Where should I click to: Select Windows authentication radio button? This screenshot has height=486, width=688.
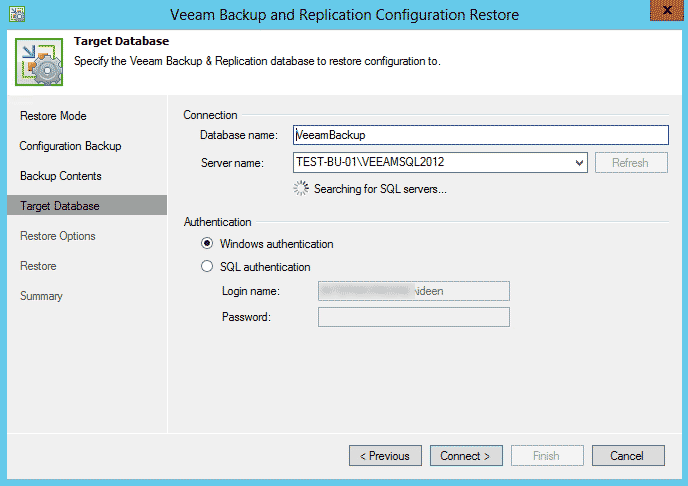(x=207, y=243)
